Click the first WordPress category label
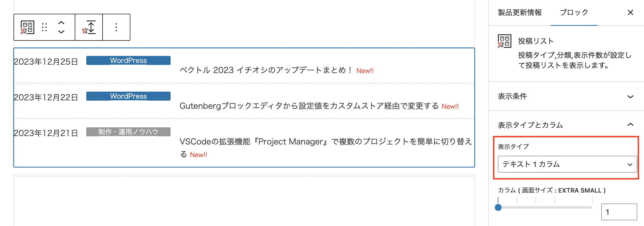644x226 pixels. [128, 60]
